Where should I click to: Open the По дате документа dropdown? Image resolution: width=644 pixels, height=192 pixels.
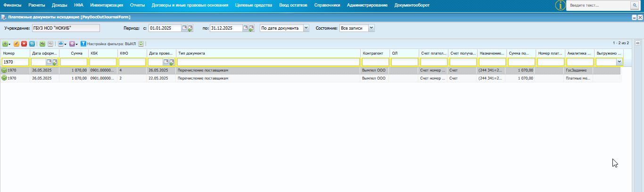click(x=306, y=28)
